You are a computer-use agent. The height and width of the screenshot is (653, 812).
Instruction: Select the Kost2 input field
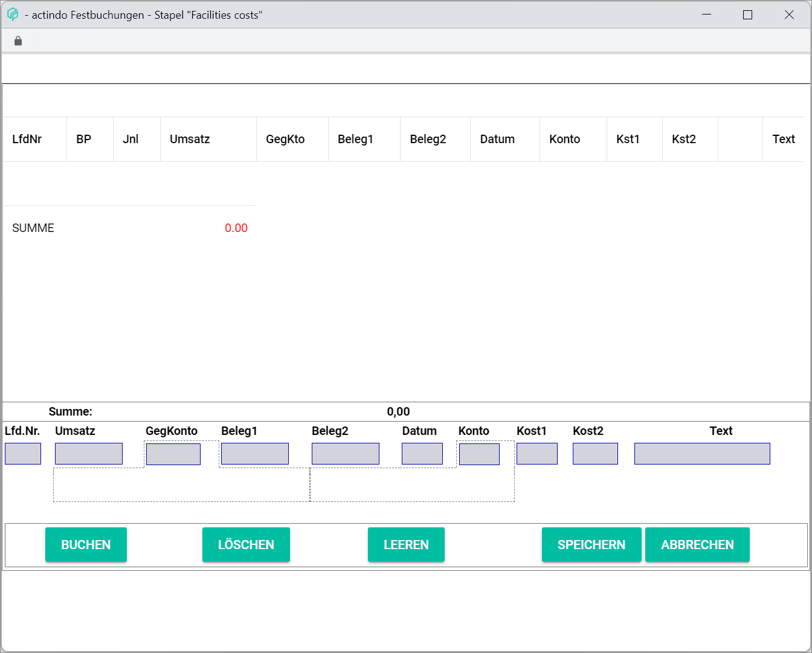595,454
